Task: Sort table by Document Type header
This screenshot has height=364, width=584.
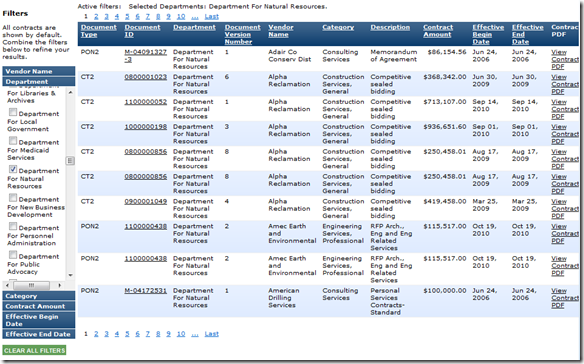Action: click(99, 31)
